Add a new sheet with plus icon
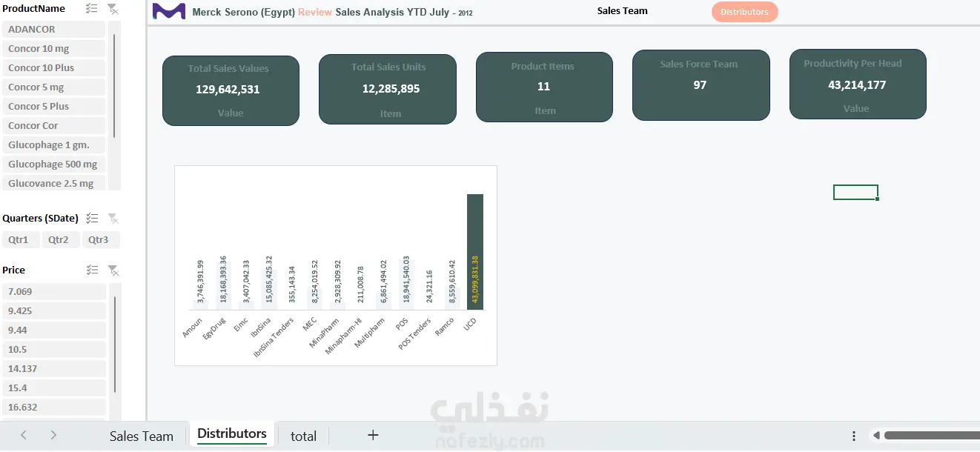The height and width of the screenshot is (452, 980). pyautogui.click(x=373, y=436)
